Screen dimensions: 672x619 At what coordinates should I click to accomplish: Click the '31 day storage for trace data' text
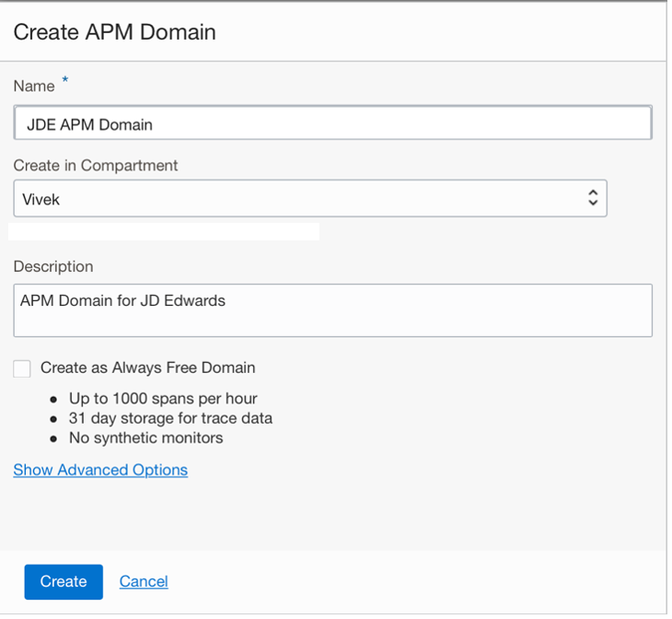[170, 418]
